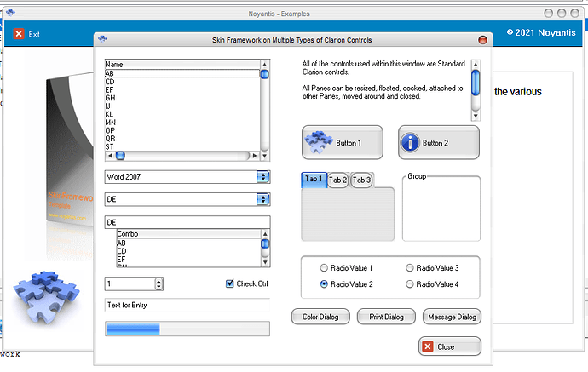The width and height of the screenshot is (588, 372).
Task: Open the Color Dialog
Action: [320, 317]
